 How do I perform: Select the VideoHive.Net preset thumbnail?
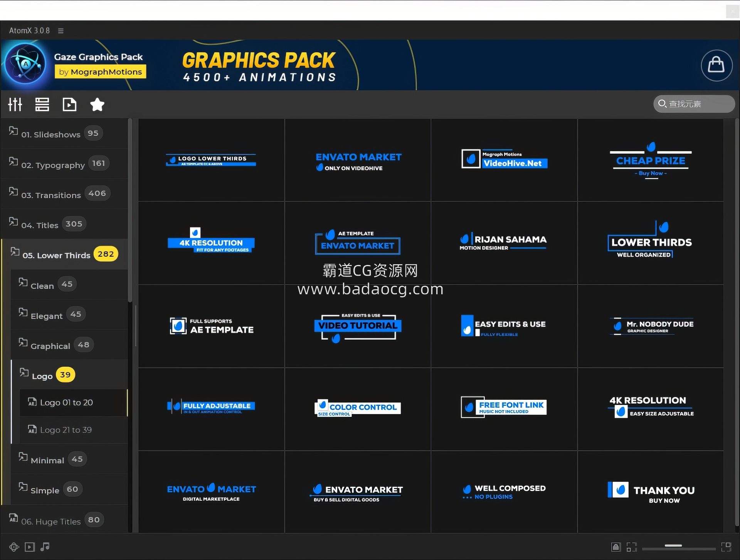click(x=504, y=160)
